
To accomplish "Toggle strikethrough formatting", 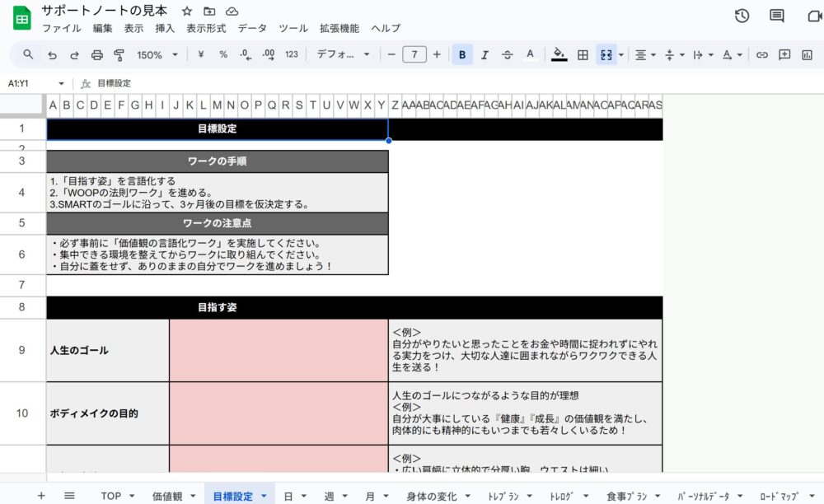I will (507, 54).
